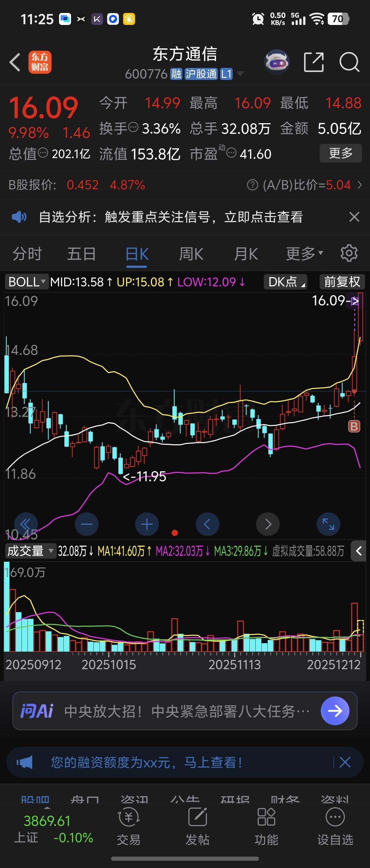Tap the L1 level badge
Screen dimensions: 370x868
click(x=226, y=74)
